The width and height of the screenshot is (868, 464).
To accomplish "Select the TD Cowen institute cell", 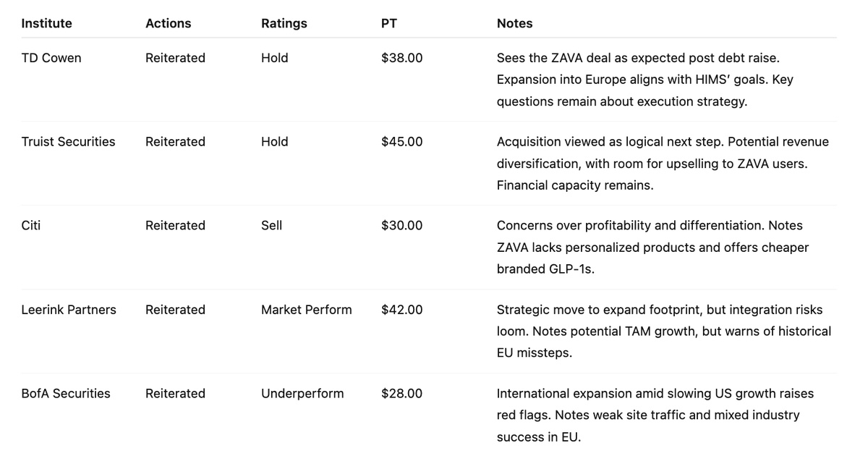I will (51, 58).
